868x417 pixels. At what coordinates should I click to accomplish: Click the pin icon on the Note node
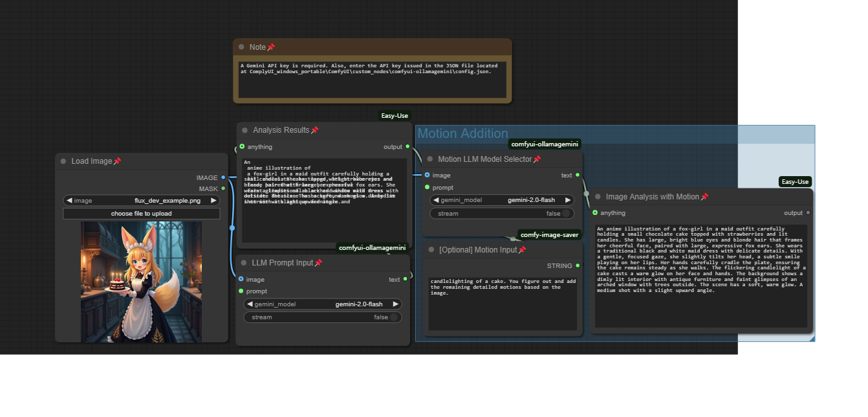(271, 47)
